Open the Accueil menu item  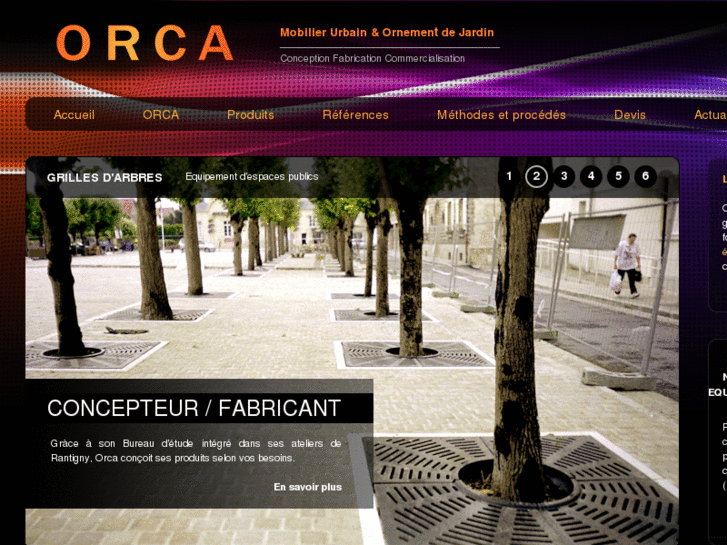(74, 115)
